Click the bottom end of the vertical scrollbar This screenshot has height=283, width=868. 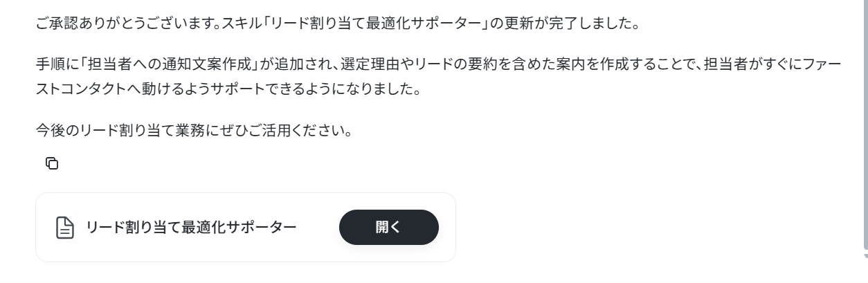click(865, 254)
